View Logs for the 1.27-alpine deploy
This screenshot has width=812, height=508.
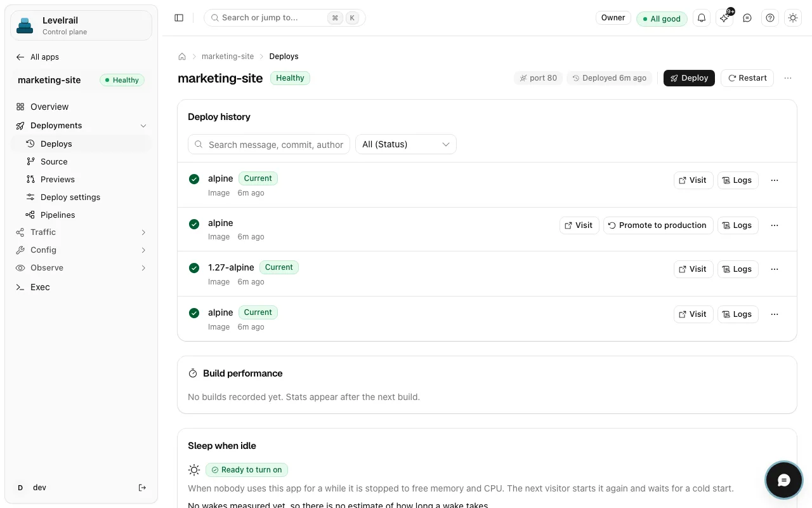coord(738,269)
